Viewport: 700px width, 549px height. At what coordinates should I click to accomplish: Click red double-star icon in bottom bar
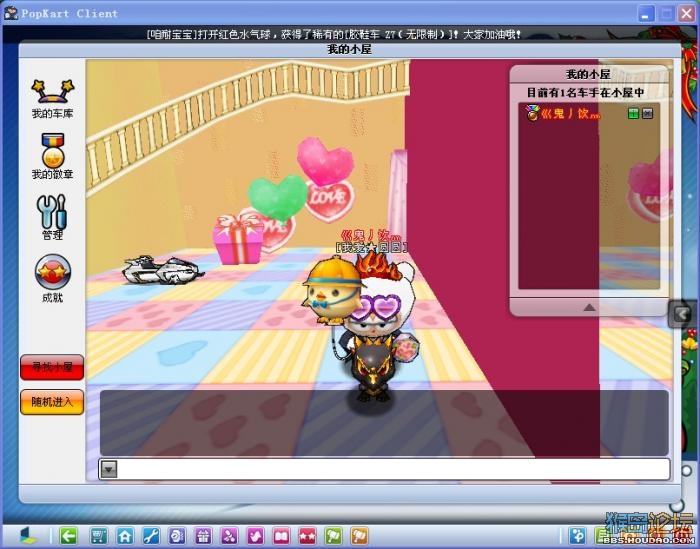(x=308, y=536)
